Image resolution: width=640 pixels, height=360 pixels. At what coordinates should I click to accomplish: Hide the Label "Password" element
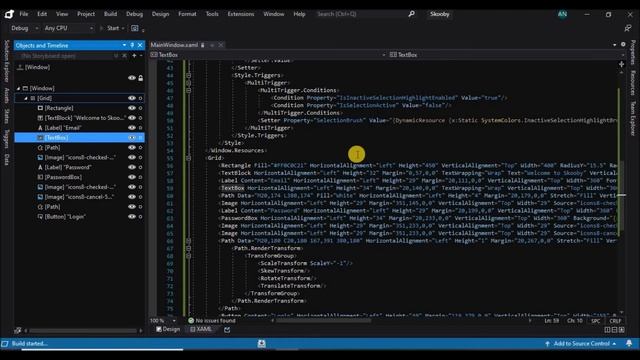pyautogui.click(x=131, y=167)
